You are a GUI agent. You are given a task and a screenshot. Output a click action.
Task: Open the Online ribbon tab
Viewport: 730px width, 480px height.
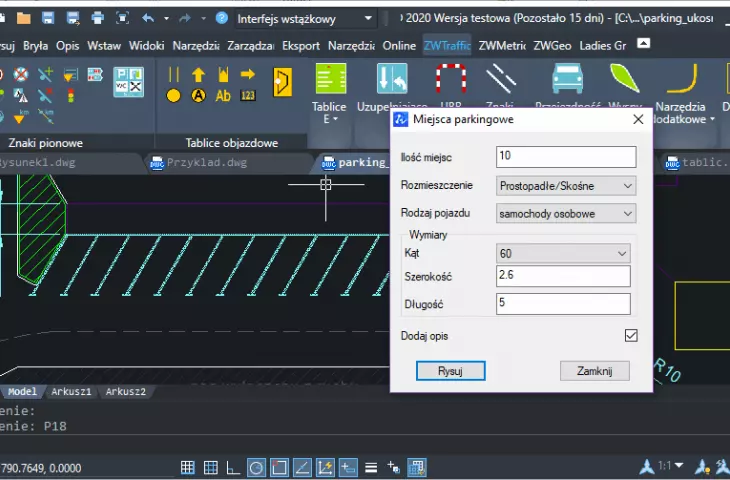click(x=399, y=46)
